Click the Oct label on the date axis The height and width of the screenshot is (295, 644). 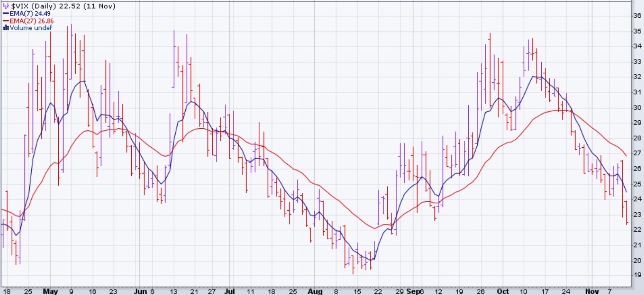pos(503,291)
